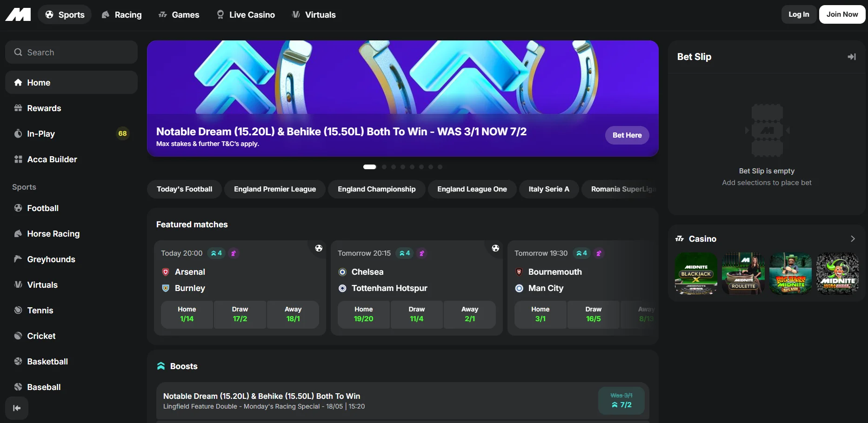This screenshot has height=423, width=868.
Task: Select the Italy Serie A chip
Action: click(549, 189)
